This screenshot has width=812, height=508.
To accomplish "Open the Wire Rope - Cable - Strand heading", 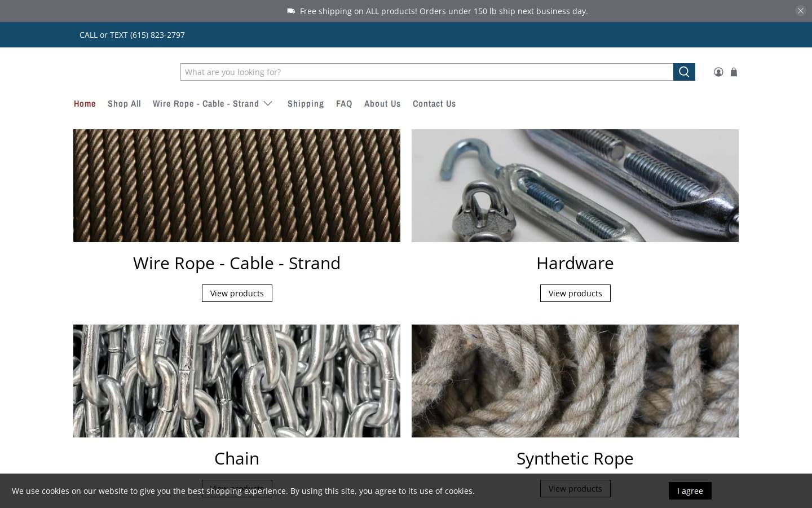I will click(x=237, y=263).
